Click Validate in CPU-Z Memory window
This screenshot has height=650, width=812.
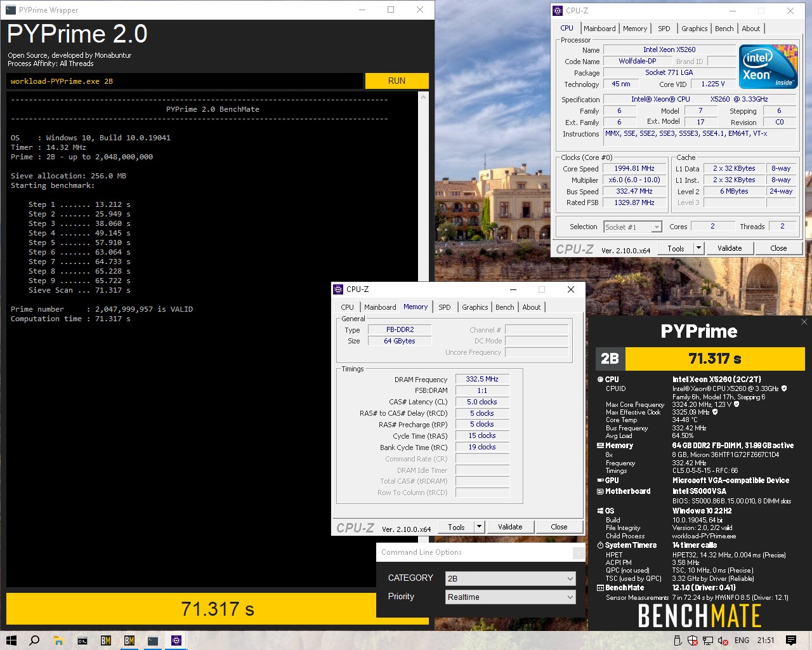510,527
